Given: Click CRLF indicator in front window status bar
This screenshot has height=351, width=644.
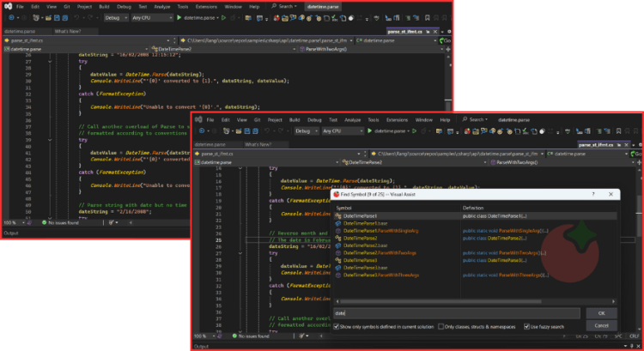Looking at the screenshot, I should click(635, 336).
